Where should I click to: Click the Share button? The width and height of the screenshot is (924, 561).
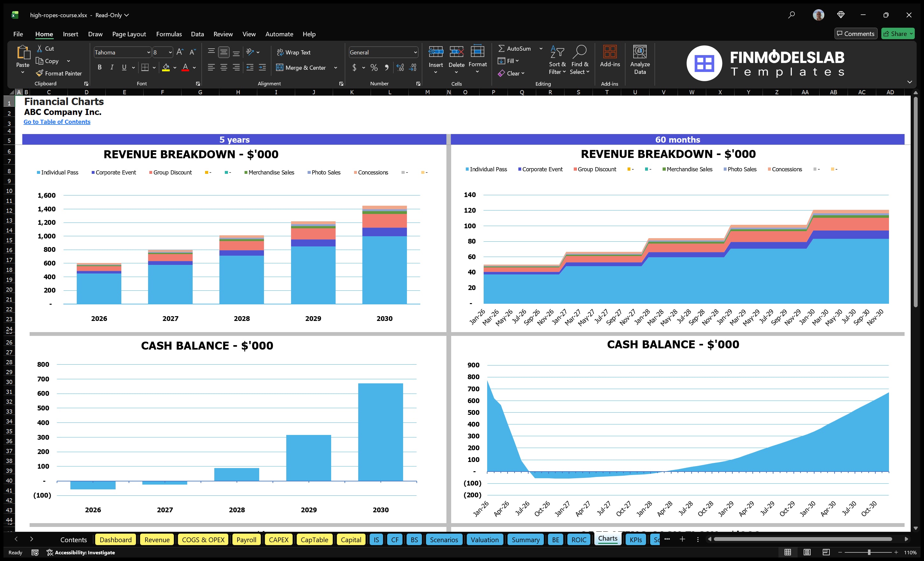point(898,33)
